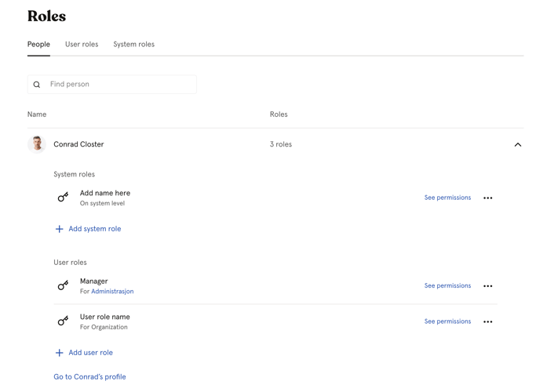
Task: See permissions for Add name here role
Action: click(447, 198)
